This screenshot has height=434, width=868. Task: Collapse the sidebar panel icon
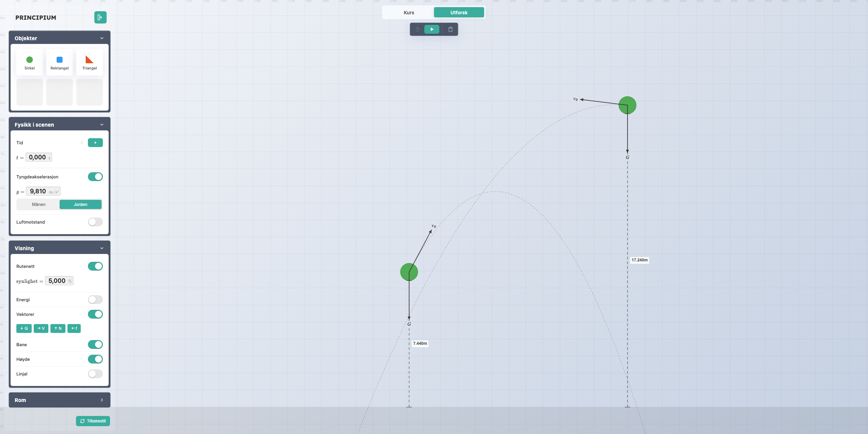[100, 17]
